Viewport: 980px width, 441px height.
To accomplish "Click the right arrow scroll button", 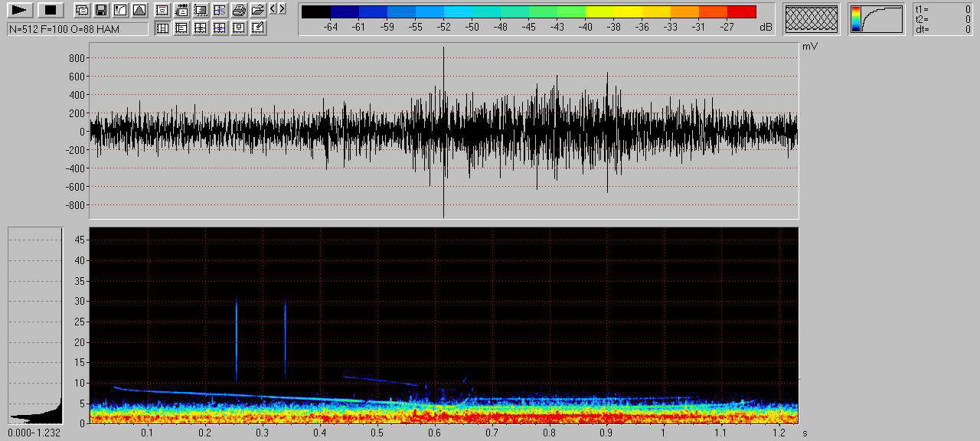I will [x=283, y=9].
